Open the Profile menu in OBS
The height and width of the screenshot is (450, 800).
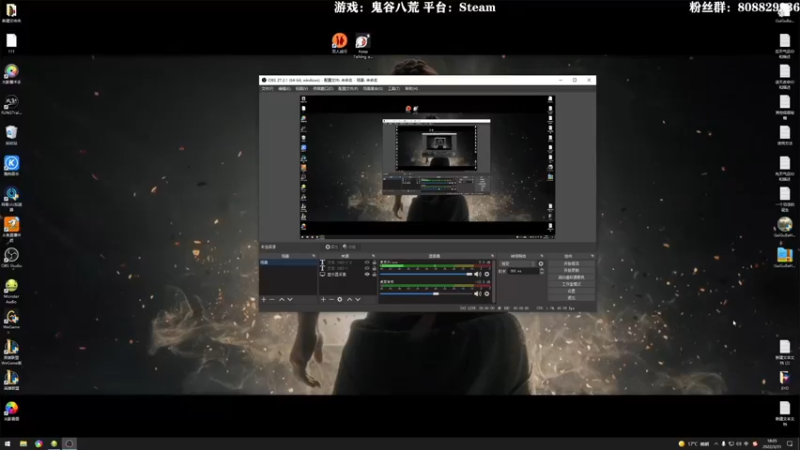point(347,89)
